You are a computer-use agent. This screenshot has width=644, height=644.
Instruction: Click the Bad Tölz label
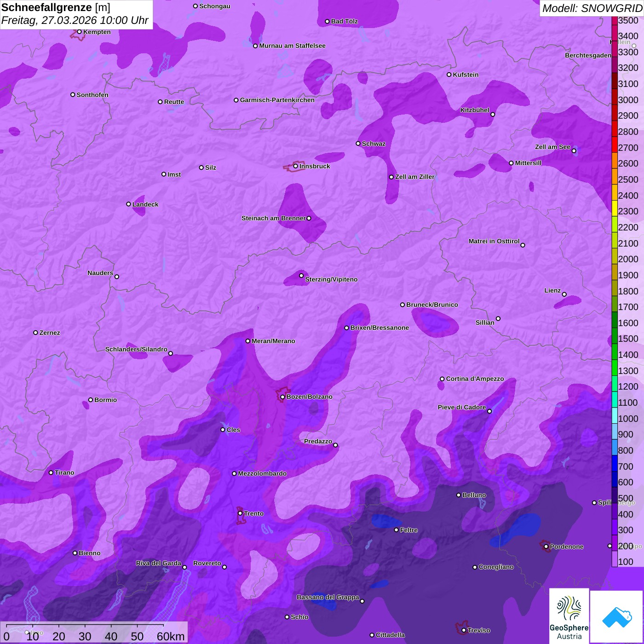[345, 21]
